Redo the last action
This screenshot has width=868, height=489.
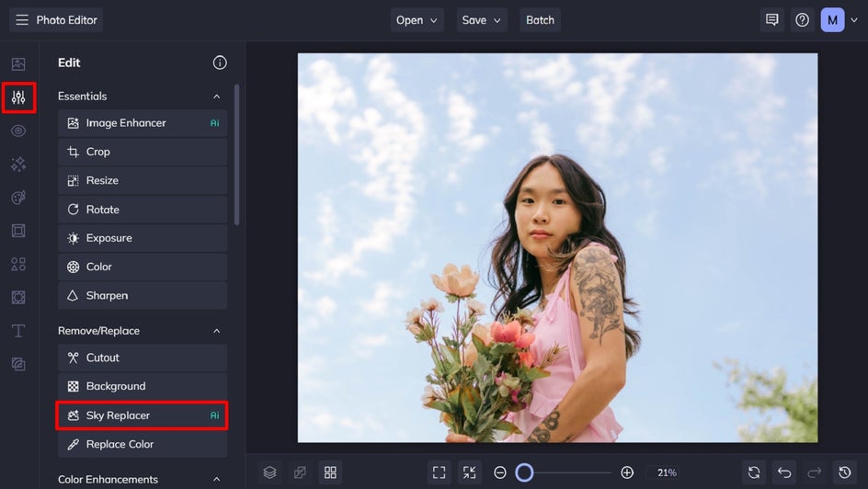coord(815,472)
